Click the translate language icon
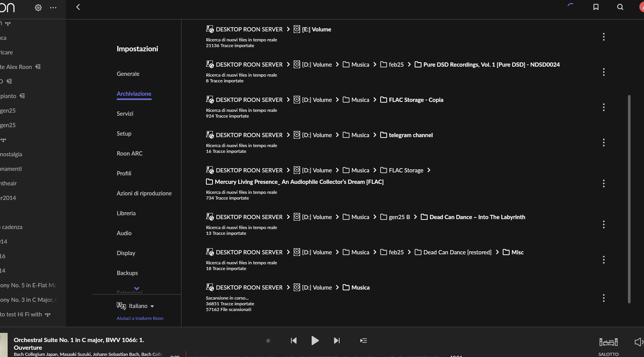This screenshot has height=357, width=644. 121,306
